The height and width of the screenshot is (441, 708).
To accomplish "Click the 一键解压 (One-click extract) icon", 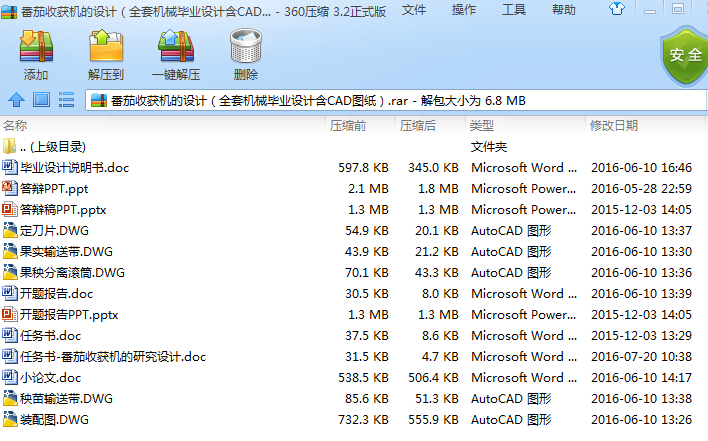I will [176, 46].
